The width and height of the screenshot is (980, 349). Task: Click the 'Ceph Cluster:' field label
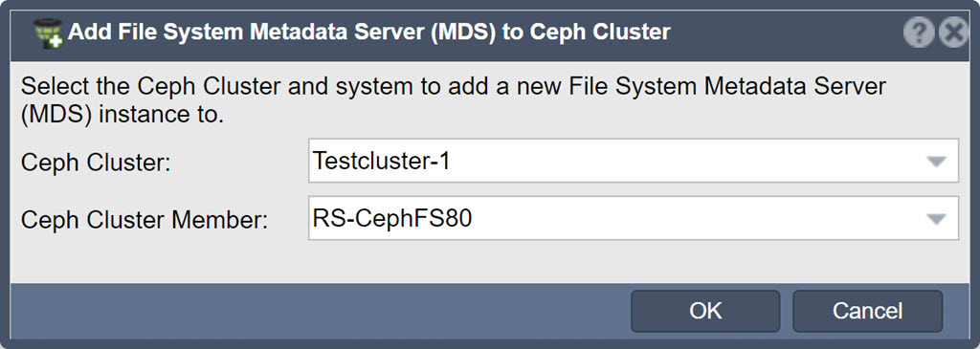(96, 163)
